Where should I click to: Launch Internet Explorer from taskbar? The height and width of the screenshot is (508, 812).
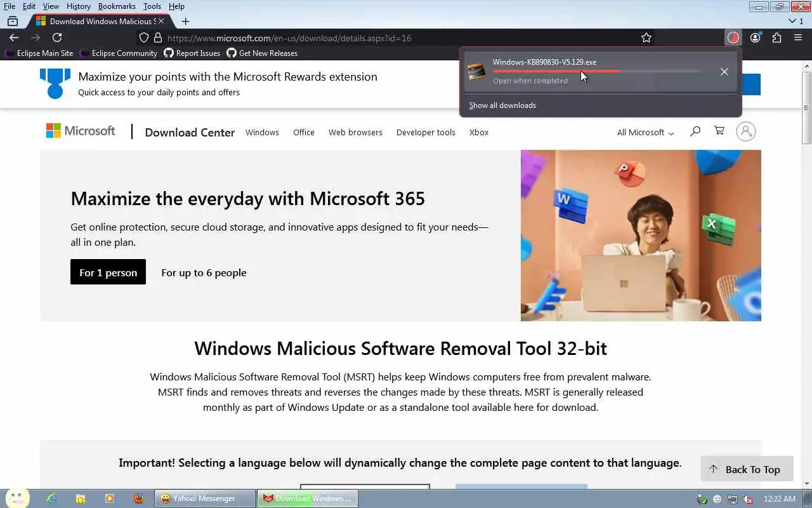point(51,499)
